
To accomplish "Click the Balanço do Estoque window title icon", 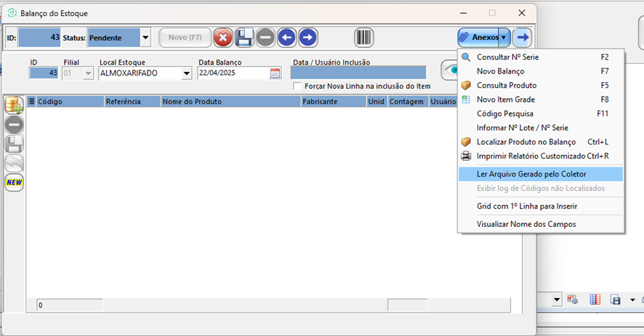I will [x=13, y=13].
